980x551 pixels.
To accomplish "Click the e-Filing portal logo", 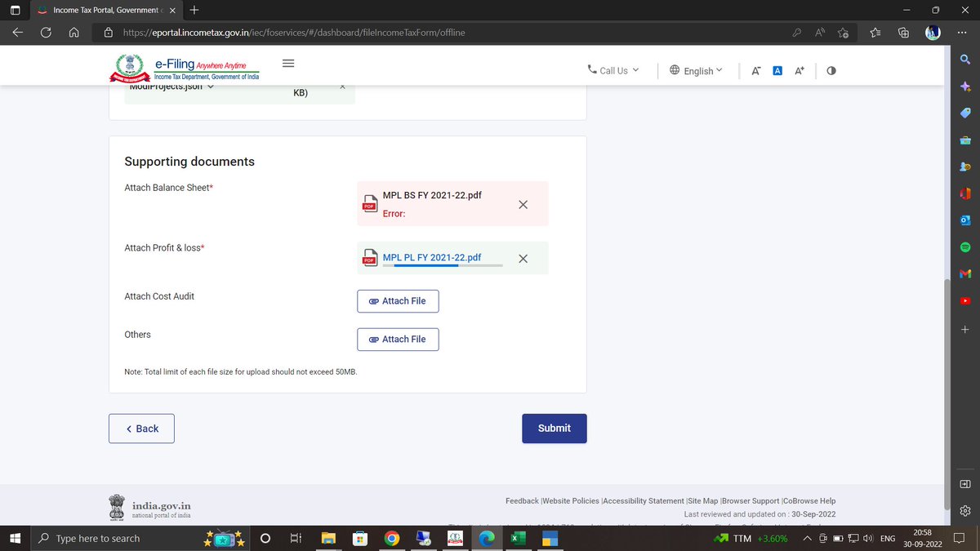I will (184, 68).
